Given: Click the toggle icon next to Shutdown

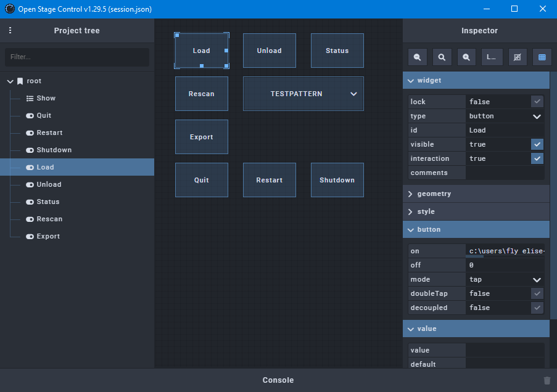Looking at the screenshot, I should (x=30, y=150).
